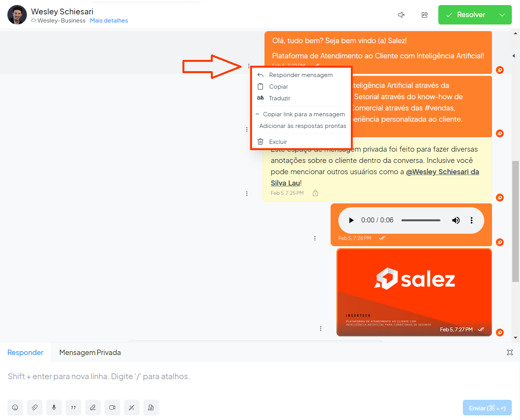Click the @Wesley Schiesari da Silva Lau mention

point(375,177)
